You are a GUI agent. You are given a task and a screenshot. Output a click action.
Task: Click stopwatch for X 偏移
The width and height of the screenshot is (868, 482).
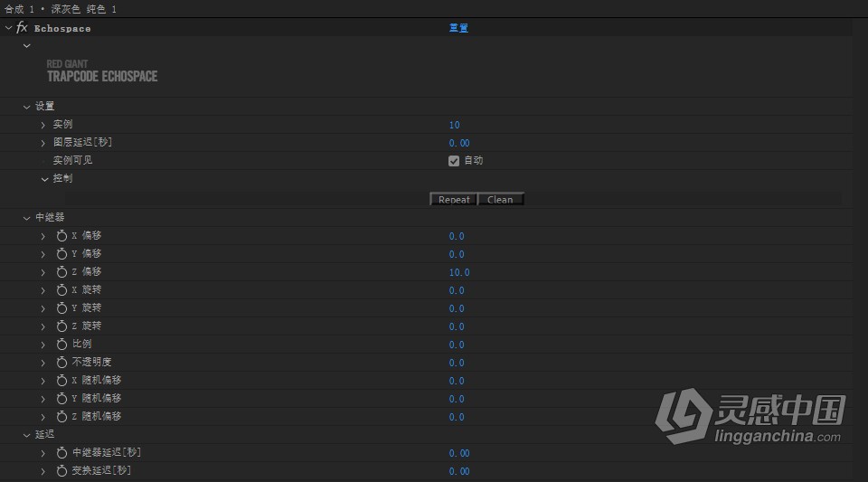(61, 236)
